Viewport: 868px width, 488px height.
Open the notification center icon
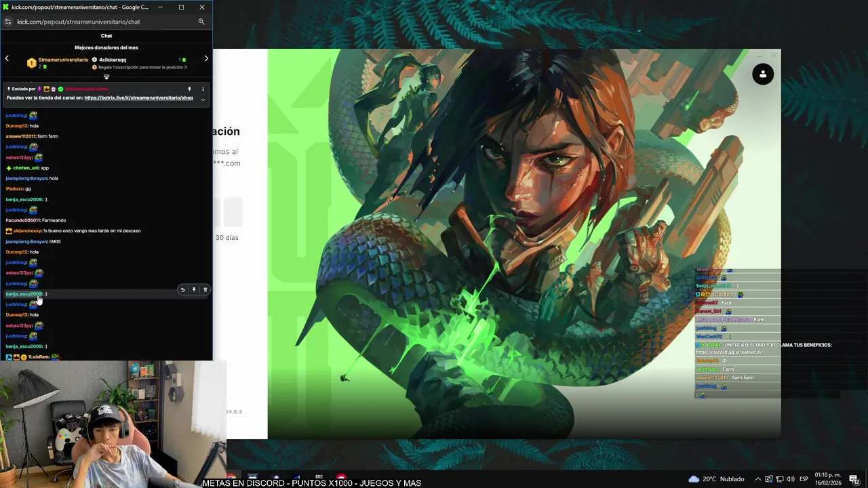854,479
